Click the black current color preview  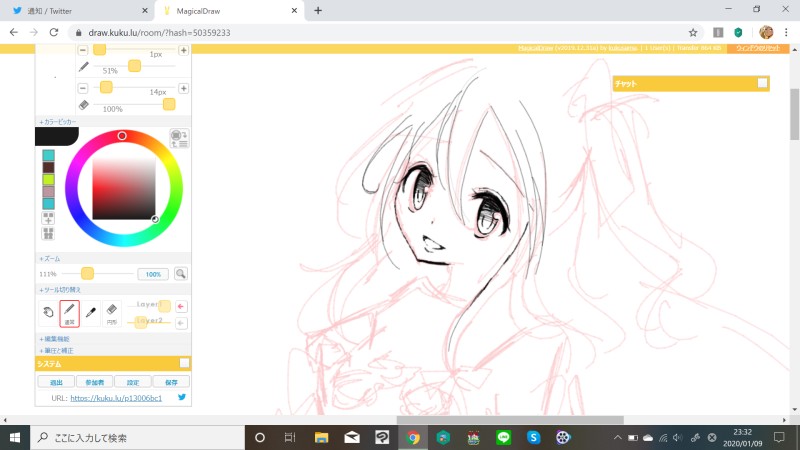coord(56,136)
